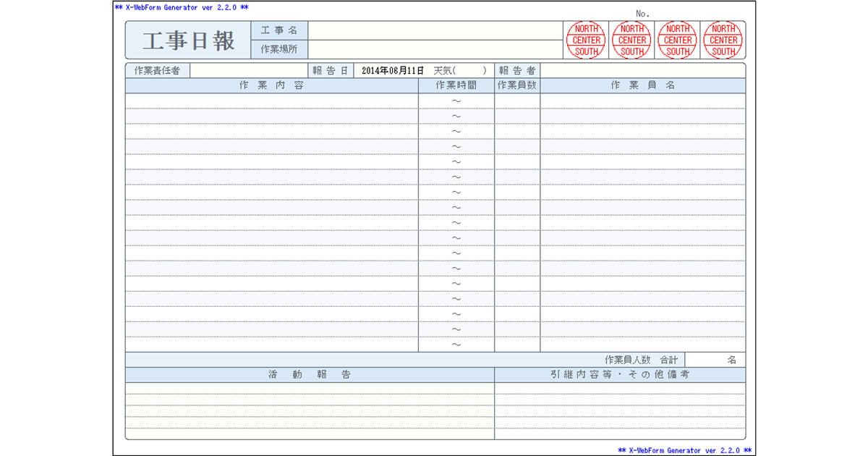Click the first line under 活動報告

310,389
